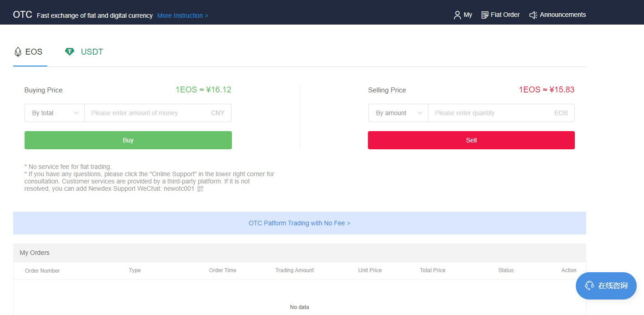Click the OTC logo text
644x315 pixels.
[x=22, y=15]
